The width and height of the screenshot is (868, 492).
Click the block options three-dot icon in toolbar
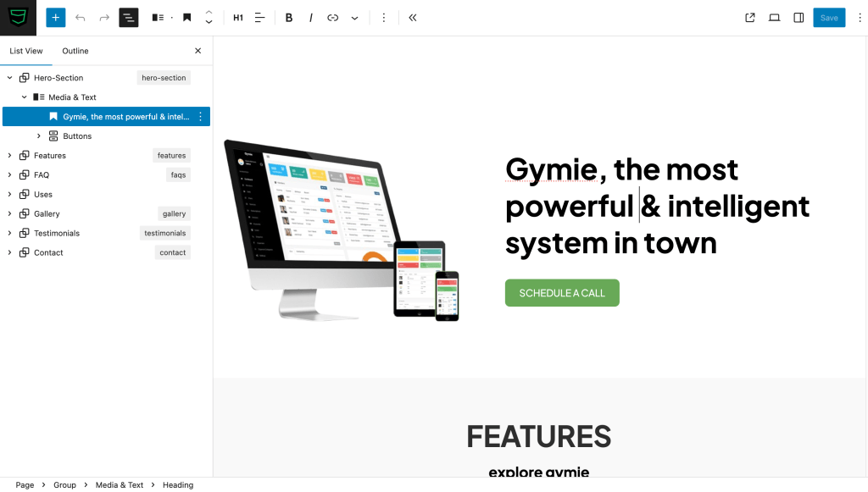point(384,18)
